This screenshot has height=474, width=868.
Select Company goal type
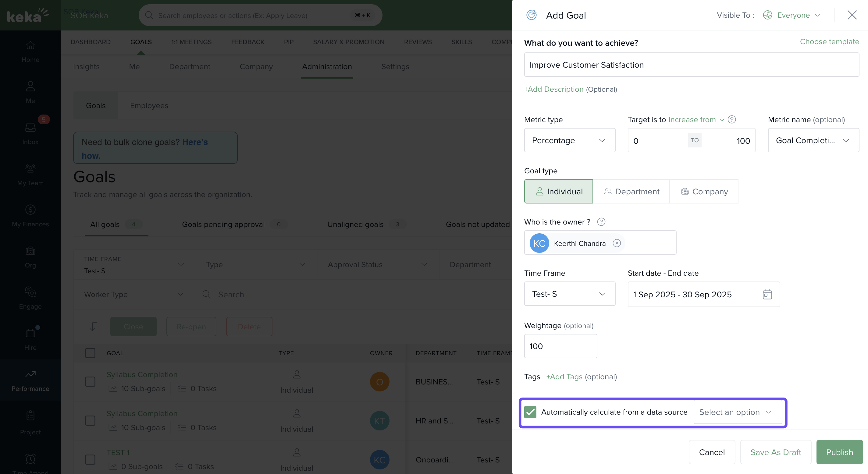[x=704, y=191]
